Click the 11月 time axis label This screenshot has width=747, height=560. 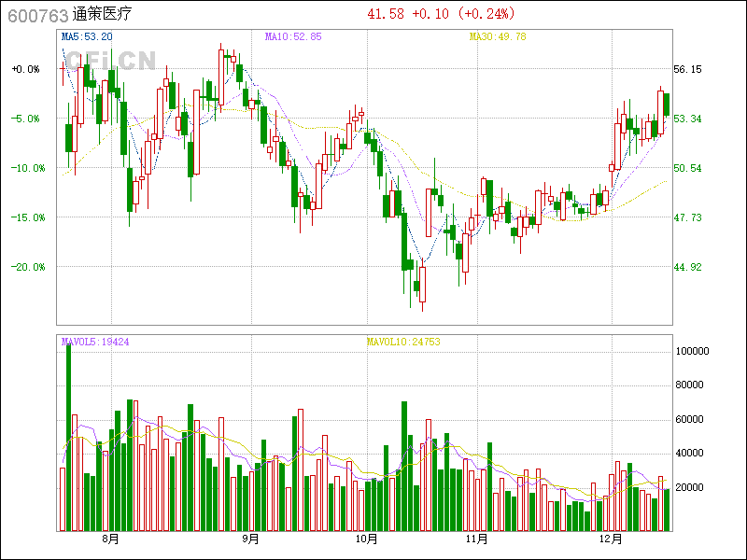477,539
